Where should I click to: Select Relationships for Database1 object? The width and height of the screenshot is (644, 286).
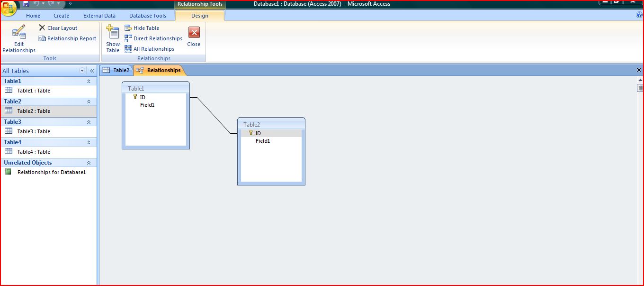coord(48,172)
